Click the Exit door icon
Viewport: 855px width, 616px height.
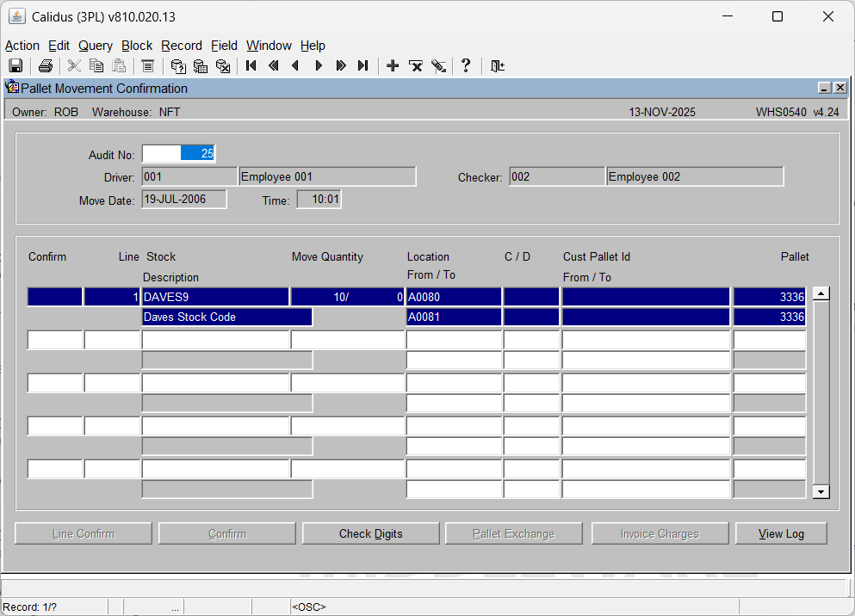pos(497,66)
